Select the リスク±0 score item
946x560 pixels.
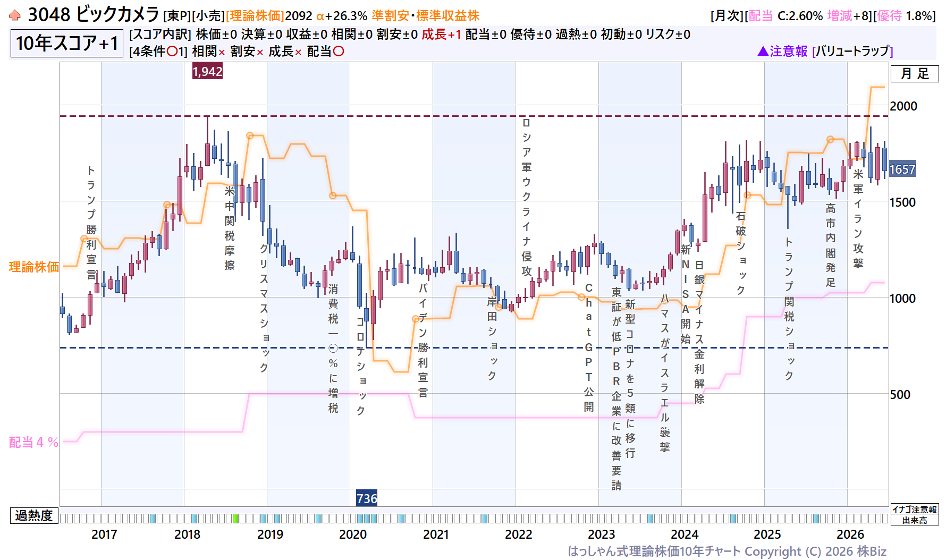click(668, 35)
